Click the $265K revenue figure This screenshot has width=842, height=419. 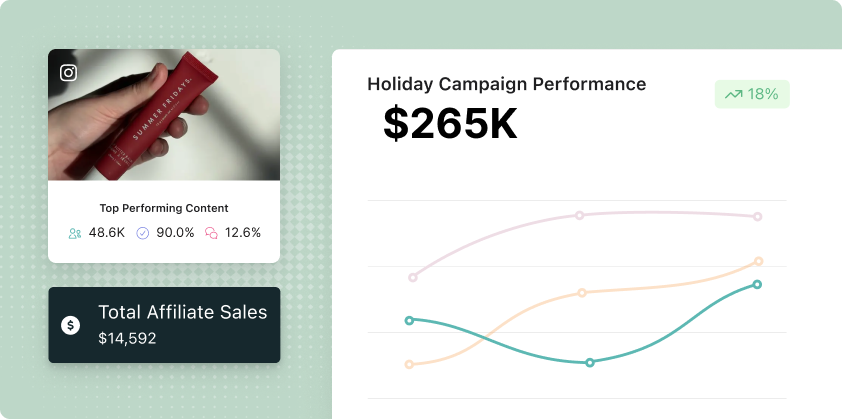click(450, 124)
